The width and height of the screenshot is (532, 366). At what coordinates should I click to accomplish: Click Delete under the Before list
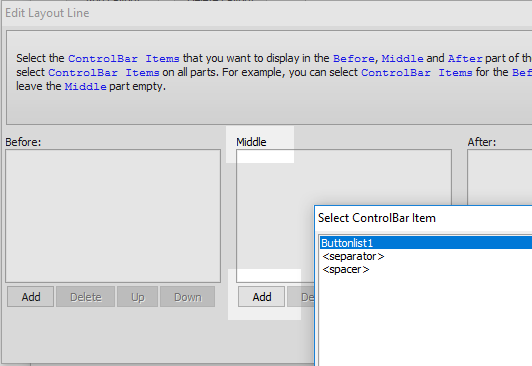86,297
